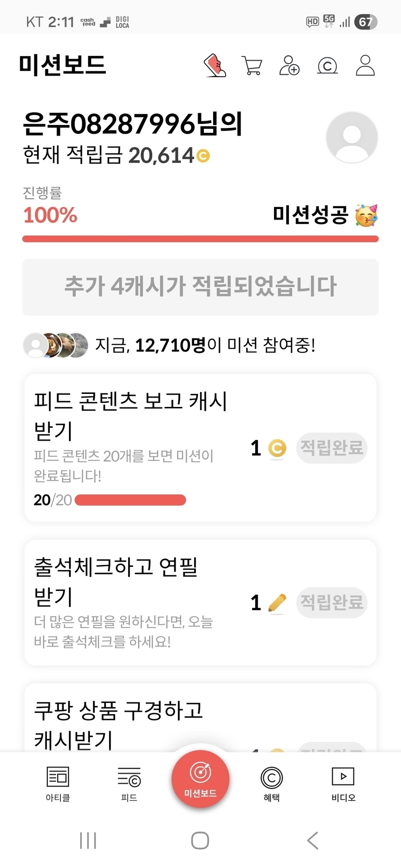Open the 혜택 tab
Viewport: 401px width, 868px height.
(272, 783)
